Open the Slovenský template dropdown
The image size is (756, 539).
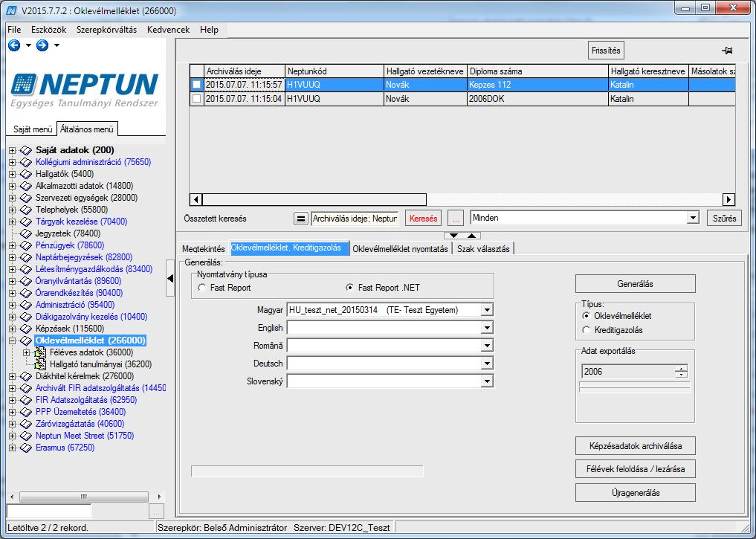(x=487, y=381)
